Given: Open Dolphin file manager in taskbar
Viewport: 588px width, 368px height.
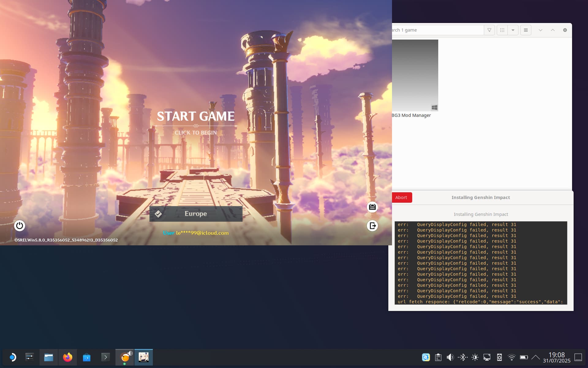Looking at the screenshot, I should tap(49, 357).
